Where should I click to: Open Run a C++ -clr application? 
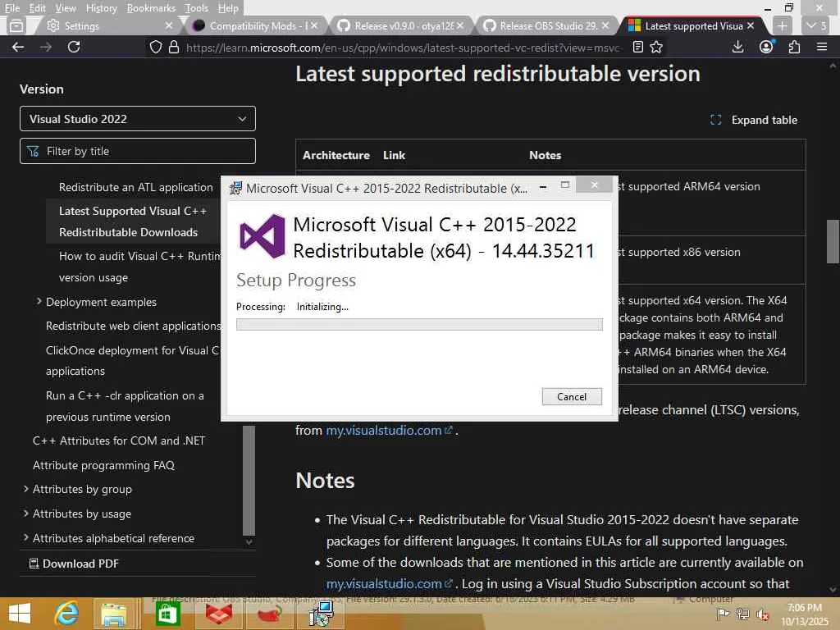(125, 406)
